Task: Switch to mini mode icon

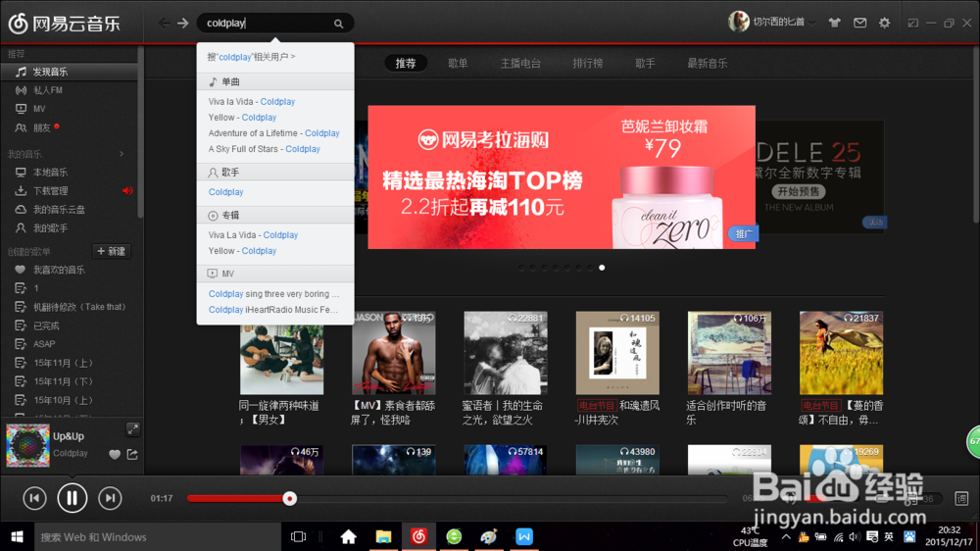Action: [x=913, y=24]
